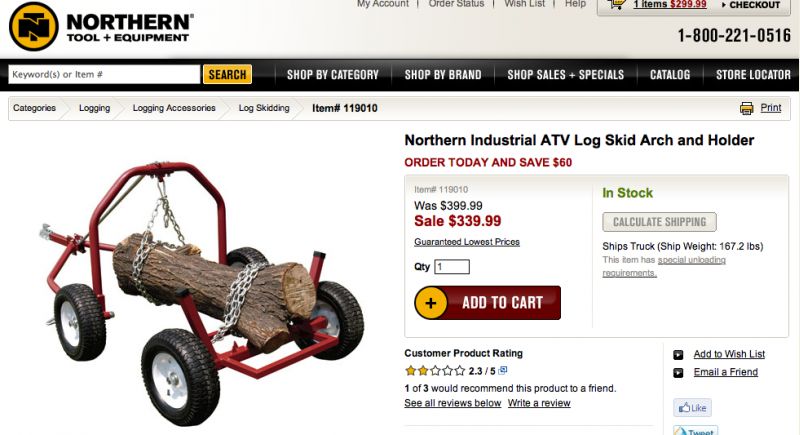The height and width of the screenshot is (435, 800).
Task: Click the Email a Friend arrow icon
Action: click(x=678, y=373)
